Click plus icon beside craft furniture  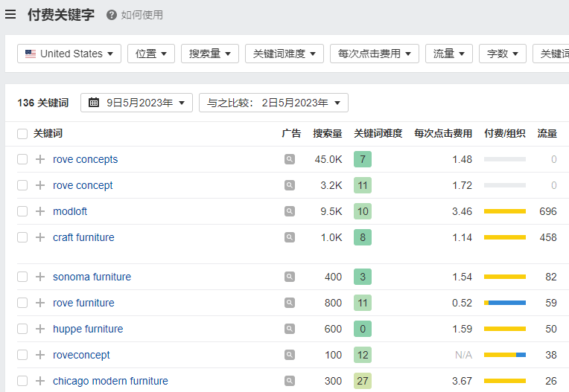point(40,237)
